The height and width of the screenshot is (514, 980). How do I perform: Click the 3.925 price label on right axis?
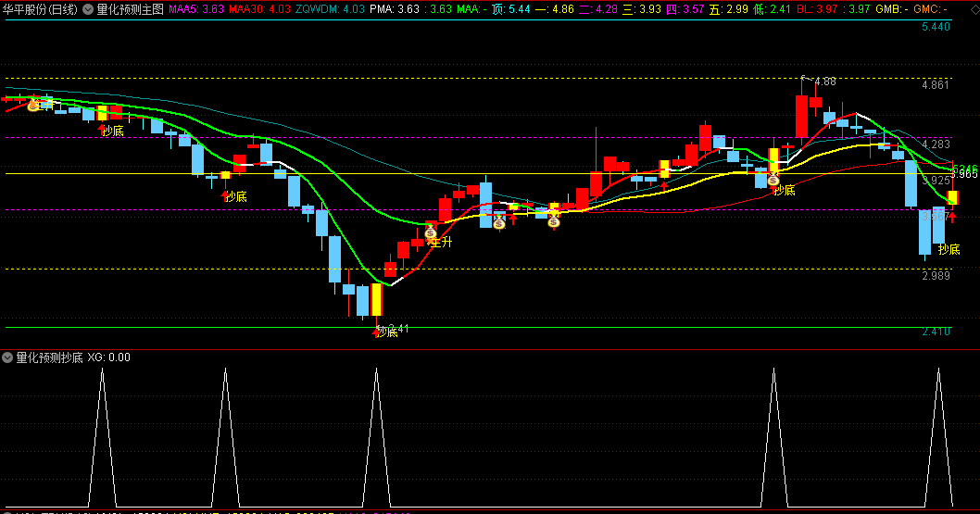click(x=936, y=181)
